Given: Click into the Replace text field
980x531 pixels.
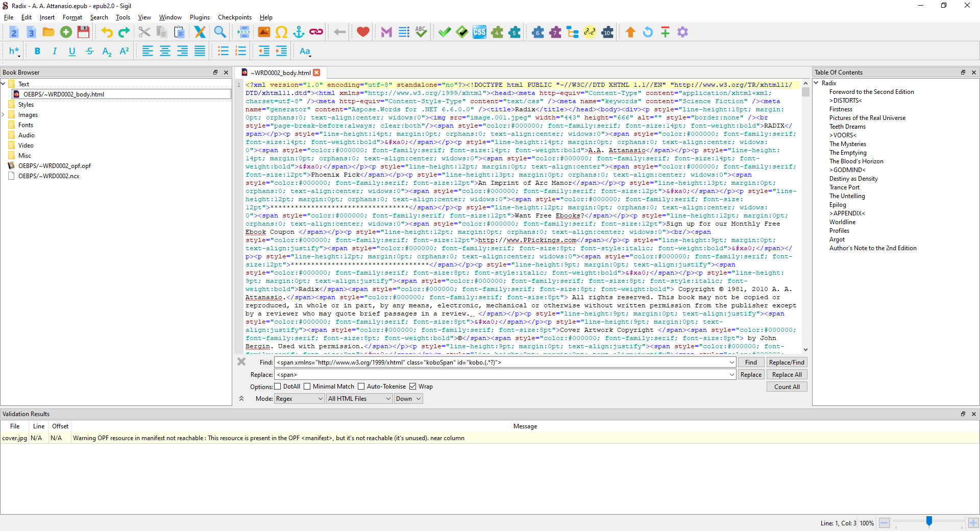Looking at the screenshot, I should 501,375.
